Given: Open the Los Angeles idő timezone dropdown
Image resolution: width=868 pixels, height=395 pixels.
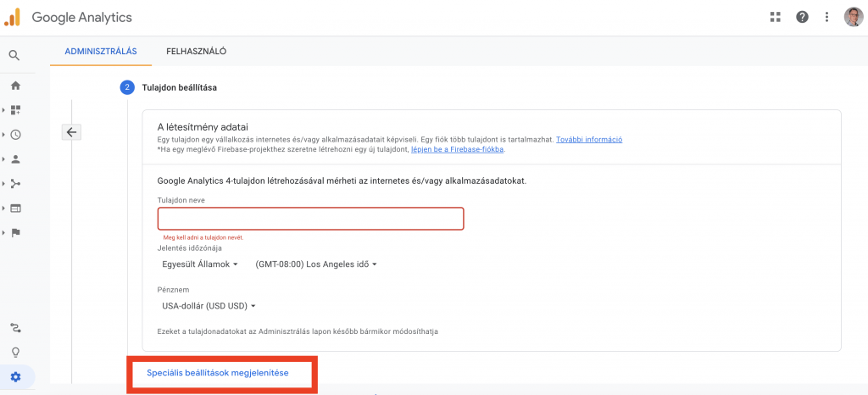Looking at the screenshot, I should coord(316,264).
